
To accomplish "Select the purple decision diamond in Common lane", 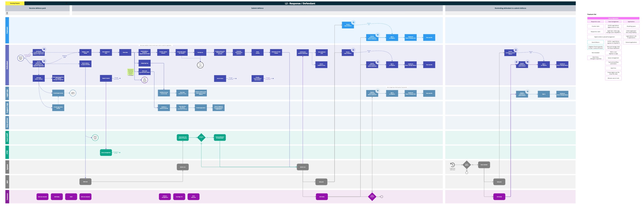I will [372, 196].
